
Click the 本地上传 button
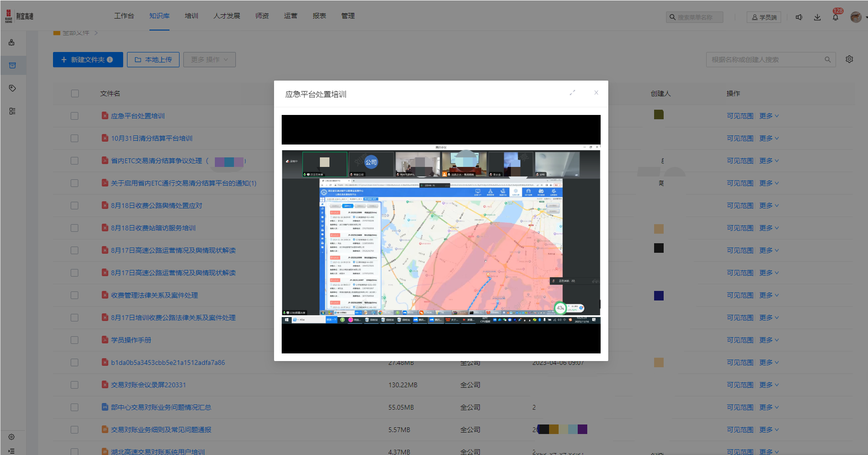tap(153, 60)
